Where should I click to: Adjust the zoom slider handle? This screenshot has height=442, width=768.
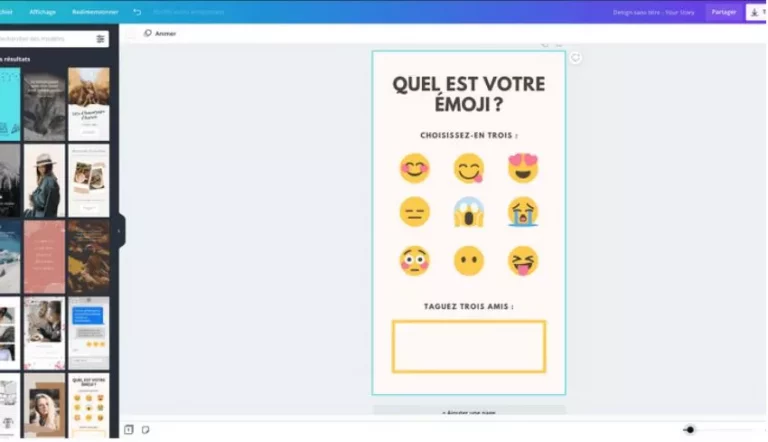pos(689,430)
